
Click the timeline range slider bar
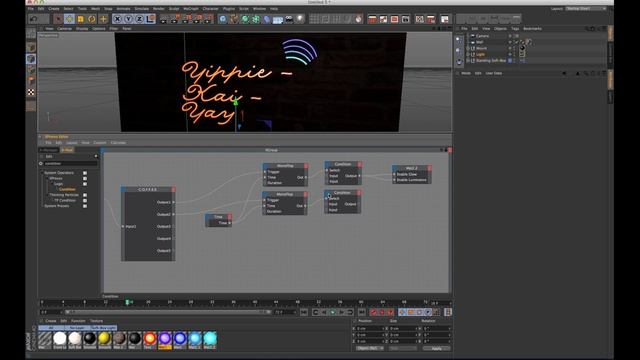coord(167,312)
